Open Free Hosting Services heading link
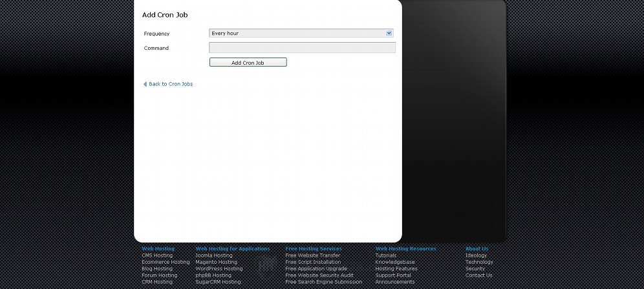This screenshot has width=644, height=289. (x=314, y=249)
